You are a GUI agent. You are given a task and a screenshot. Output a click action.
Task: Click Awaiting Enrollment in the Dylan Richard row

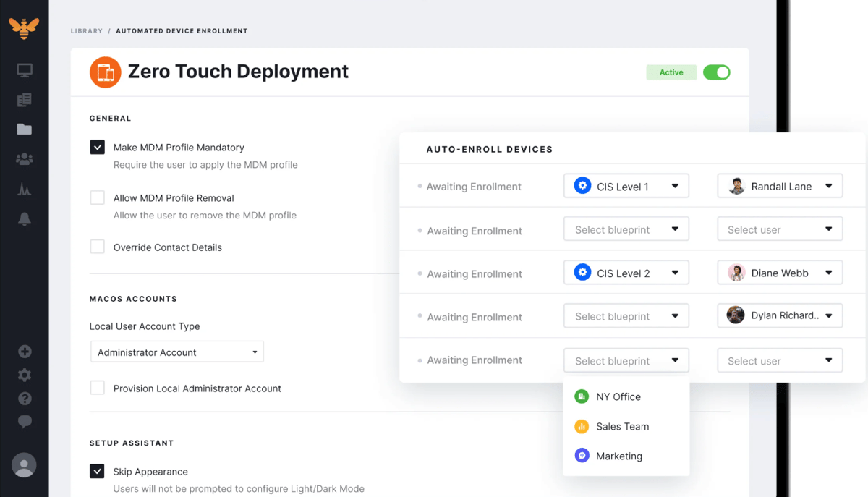(475, 317)
